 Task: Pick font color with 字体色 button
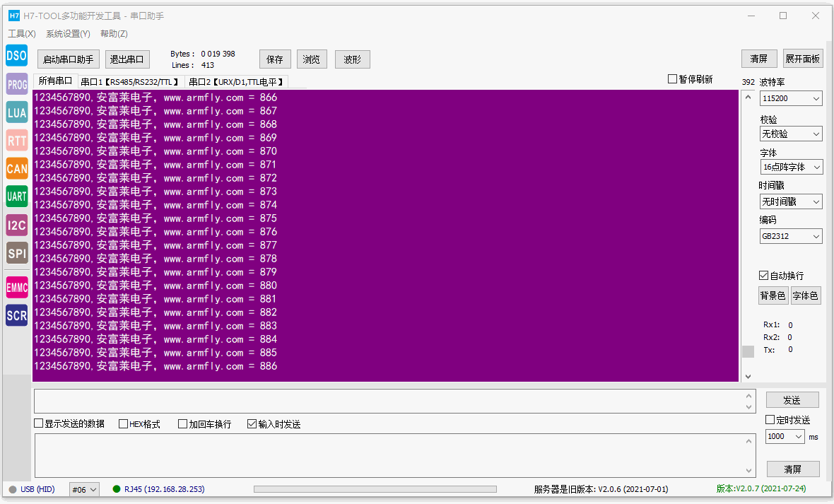(805, 295)
